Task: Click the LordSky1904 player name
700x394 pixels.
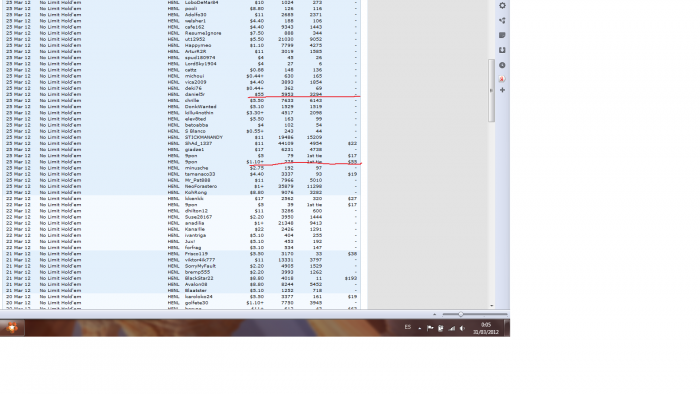Action: click(200, 64)
